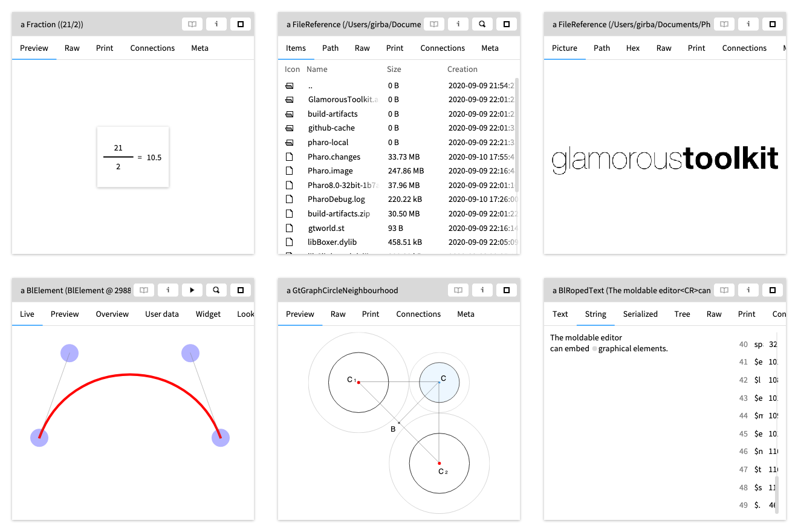Click the red center point of circle C1

[x=358, y=382]
